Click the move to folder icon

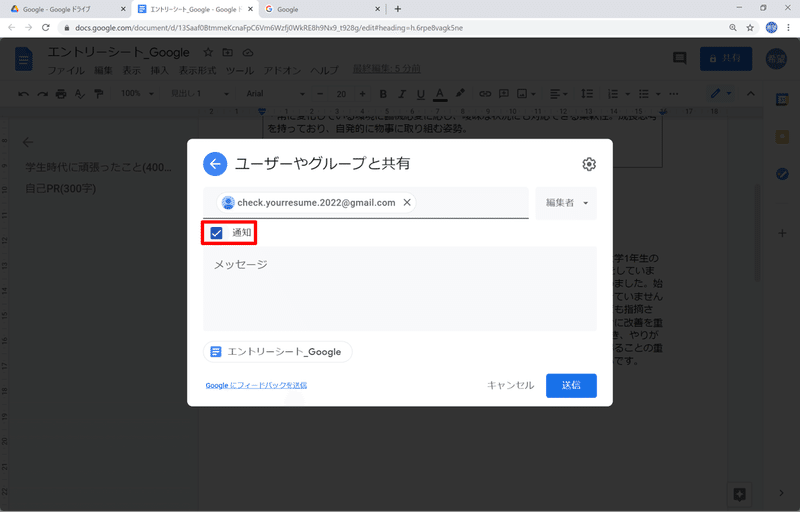[x=228, y=53]
